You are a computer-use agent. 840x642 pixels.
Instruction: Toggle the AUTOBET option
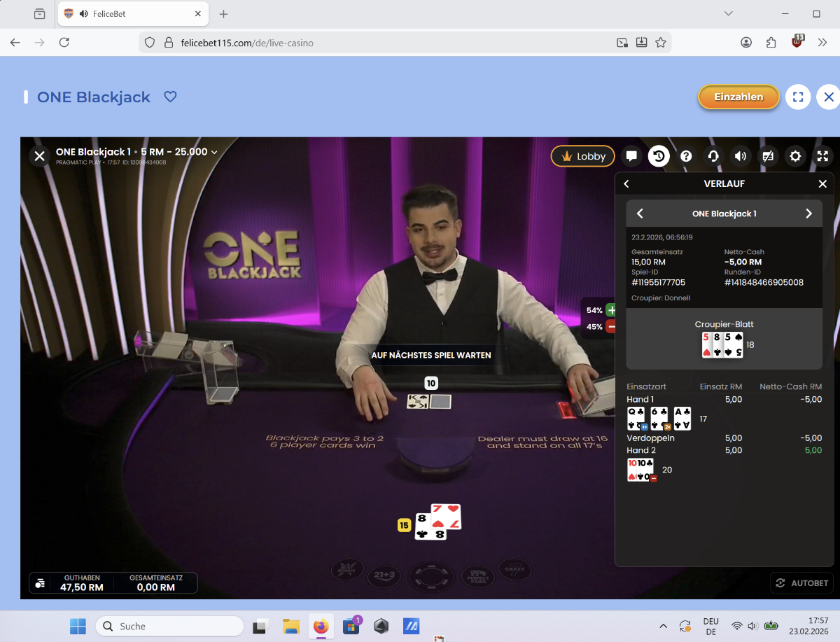pos(802,582)
